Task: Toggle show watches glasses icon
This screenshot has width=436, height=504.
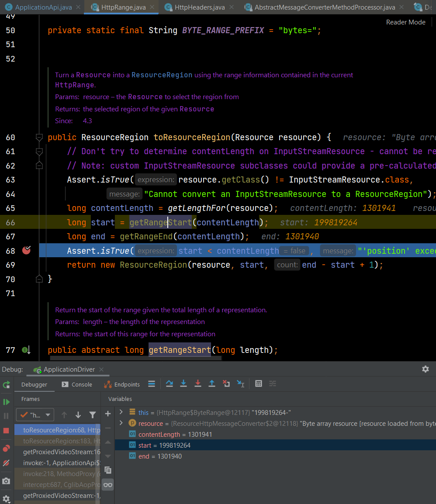Action: [108, 485]
